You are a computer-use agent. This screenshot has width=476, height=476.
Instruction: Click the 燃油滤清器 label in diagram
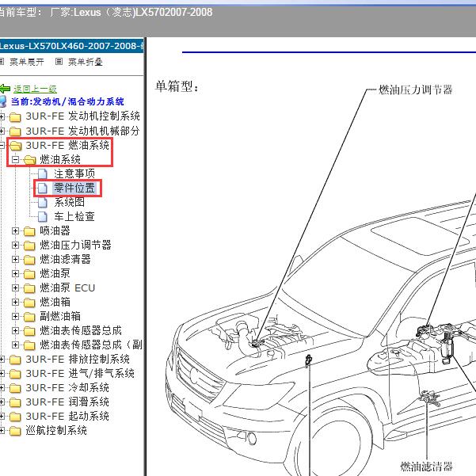coord(427,466)
